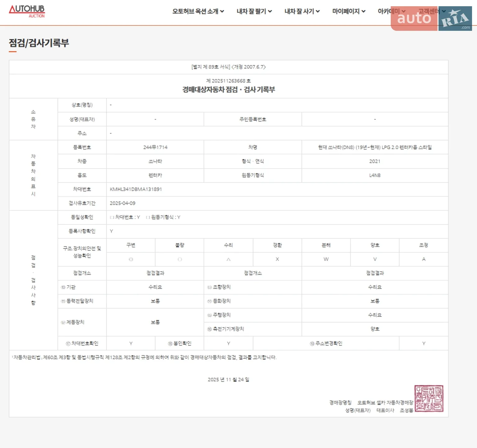Expand the 내차 잘 사기 chevron arrow

(x=318, y=12)
